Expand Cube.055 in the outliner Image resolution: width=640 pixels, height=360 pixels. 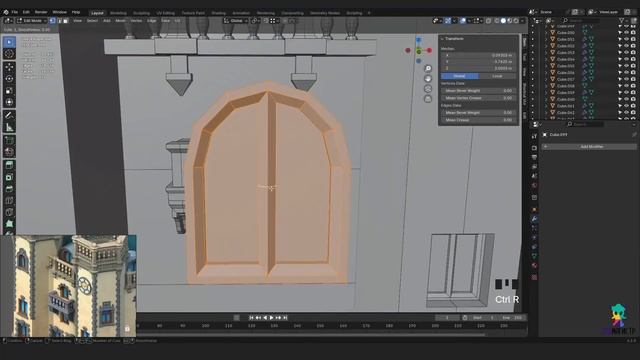pos(547,66)
